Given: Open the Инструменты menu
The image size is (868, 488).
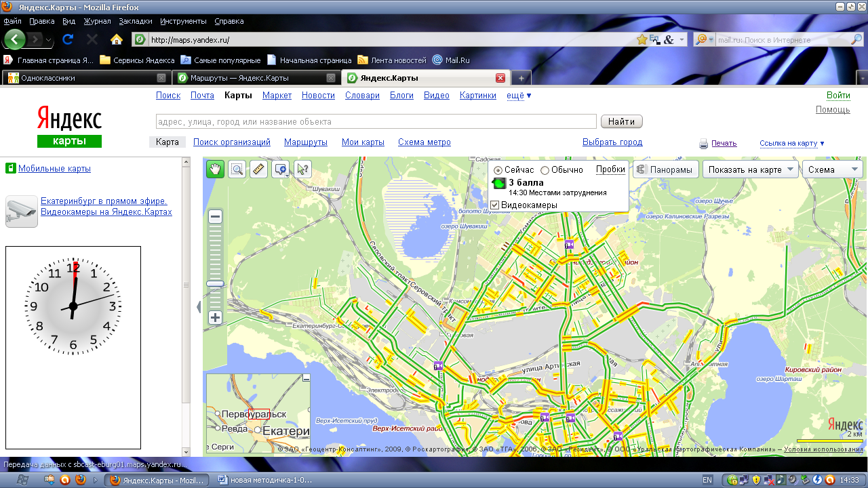Looking at the screenshot, I should pos(184,21).
